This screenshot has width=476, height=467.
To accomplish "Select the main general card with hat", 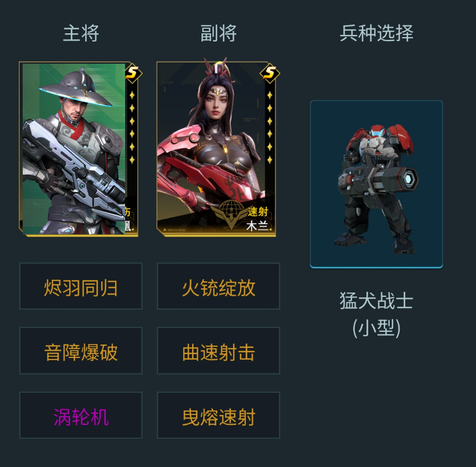I will [79, 149].
